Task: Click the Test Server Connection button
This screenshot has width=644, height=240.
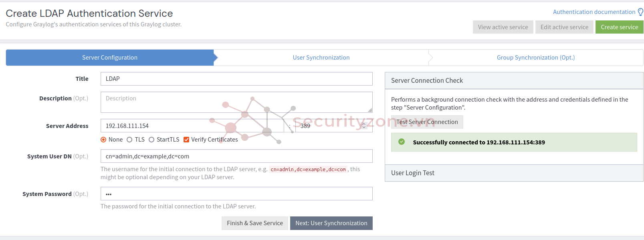Action: click(427, 122)
